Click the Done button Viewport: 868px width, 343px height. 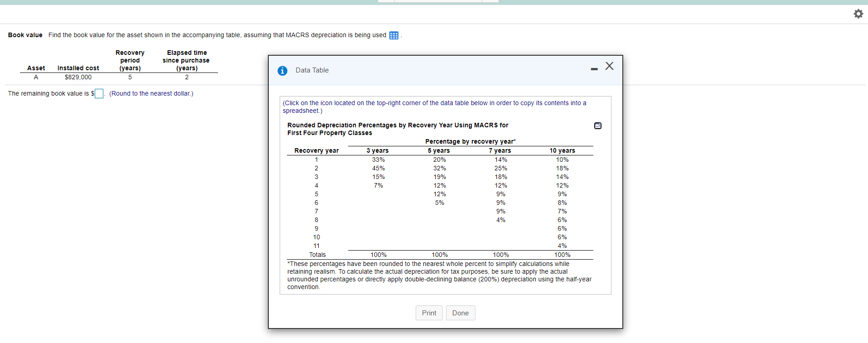coord(461,313)
